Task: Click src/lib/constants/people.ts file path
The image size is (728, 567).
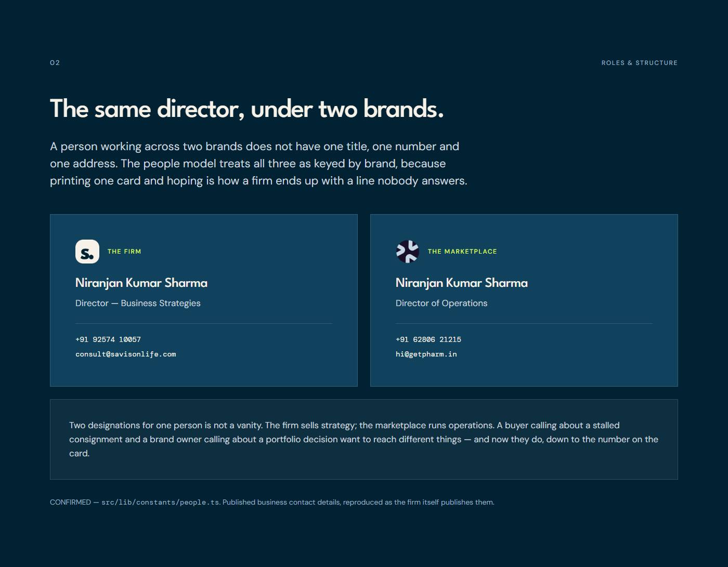Action: point(160,503)
